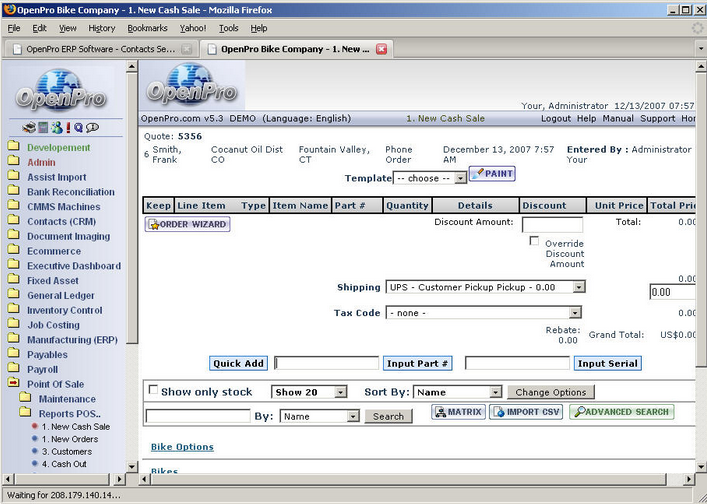Click the Reports POS subfolder icon
707x504 pixels.
26,413
